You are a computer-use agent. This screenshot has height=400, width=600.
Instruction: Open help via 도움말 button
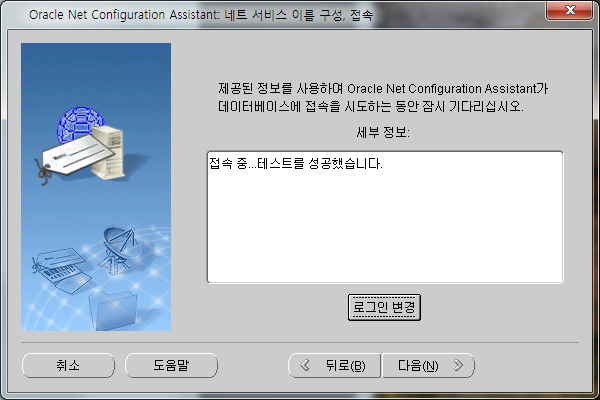[171, 365]
